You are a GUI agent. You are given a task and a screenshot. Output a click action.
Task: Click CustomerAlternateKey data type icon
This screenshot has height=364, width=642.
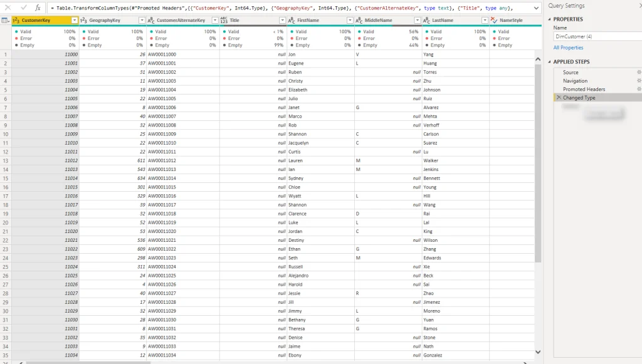pos(151,20)
